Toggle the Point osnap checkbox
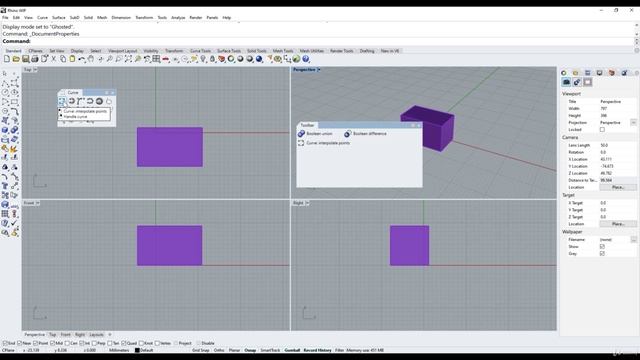The width and height of the screenshot is (640, 360). [x=36, y=343]
